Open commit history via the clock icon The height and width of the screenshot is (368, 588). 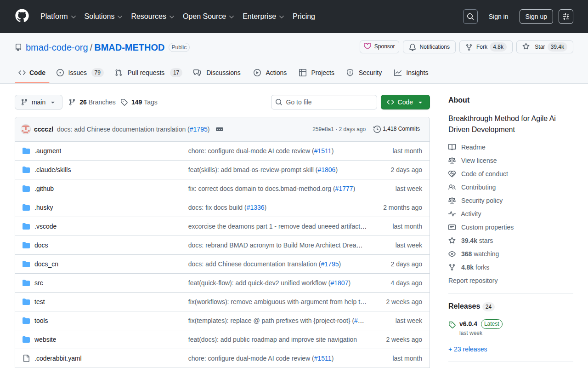(x=377, y=129)
